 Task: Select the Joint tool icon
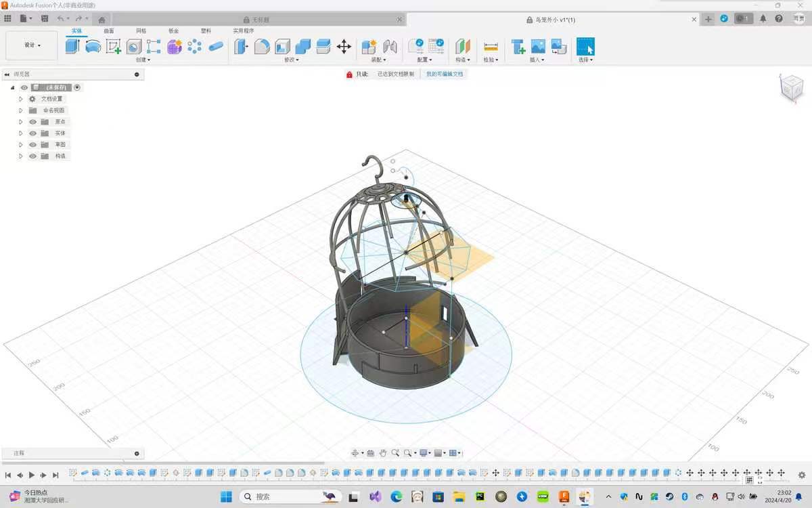tap(390, 46)
